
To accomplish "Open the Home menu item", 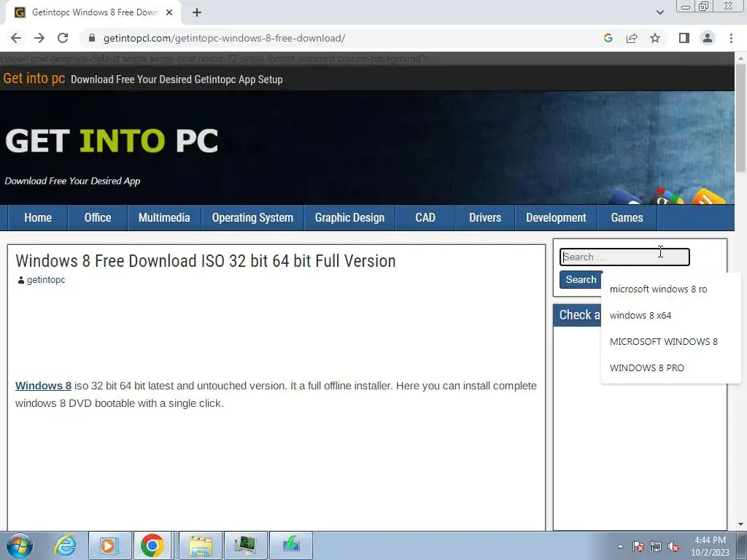I will coord(38,217).
